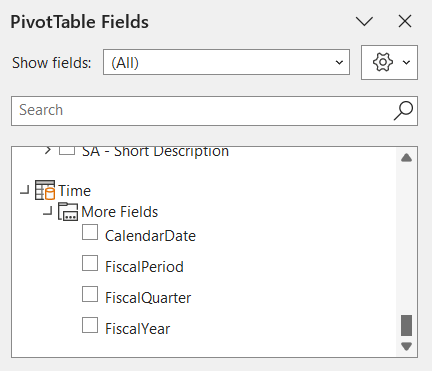Click the magnifying glass search icon
The image size is (432, 371).
403,111
